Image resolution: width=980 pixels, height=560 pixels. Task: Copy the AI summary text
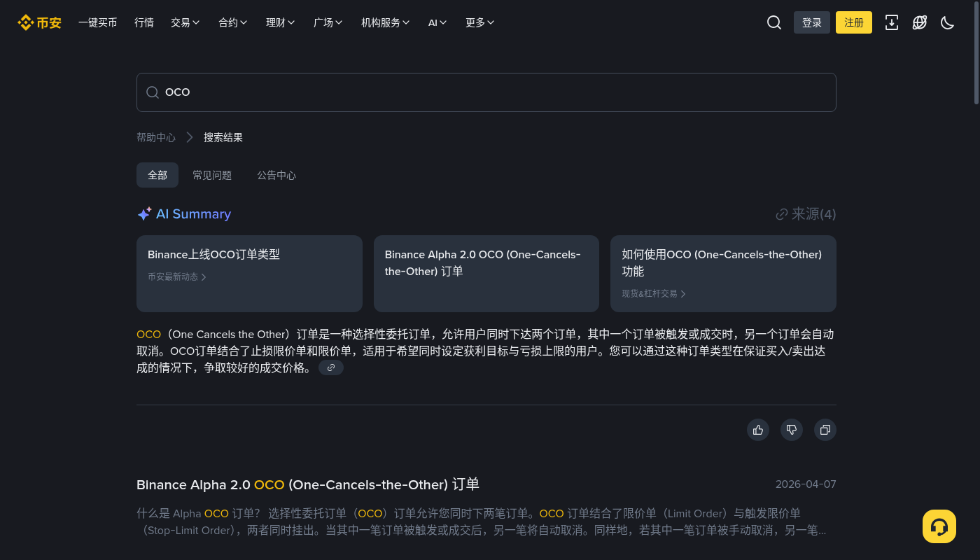825,430
